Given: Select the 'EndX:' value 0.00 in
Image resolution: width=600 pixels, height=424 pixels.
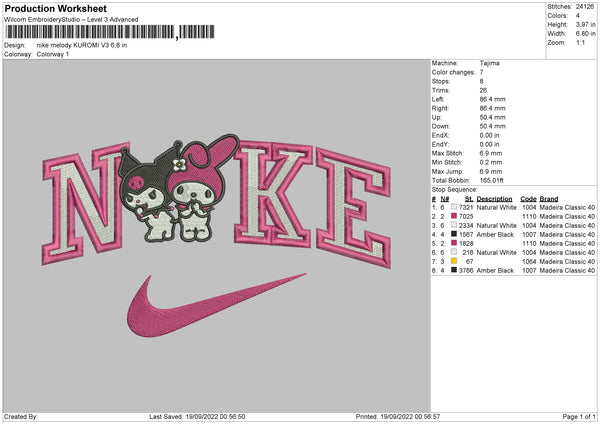Looking at the screenshot, I should click(489, 135).
